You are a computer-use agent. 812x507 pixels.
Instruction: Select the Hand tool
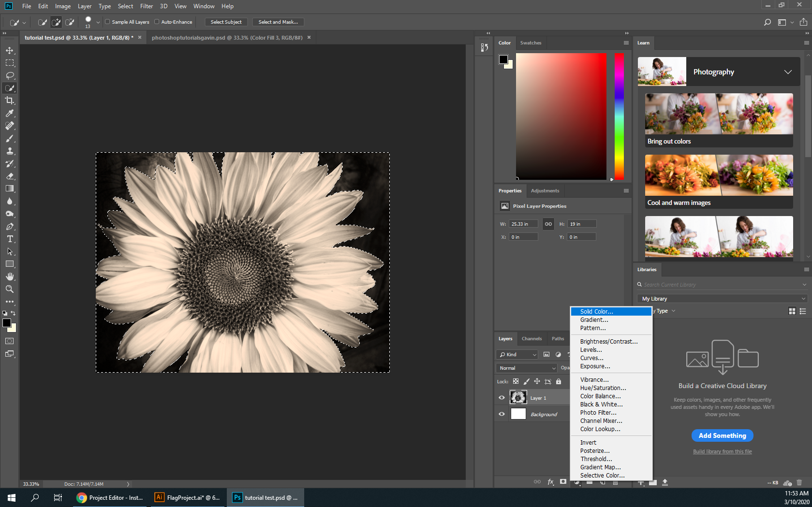pyautogui.click(x=10, y=276)
